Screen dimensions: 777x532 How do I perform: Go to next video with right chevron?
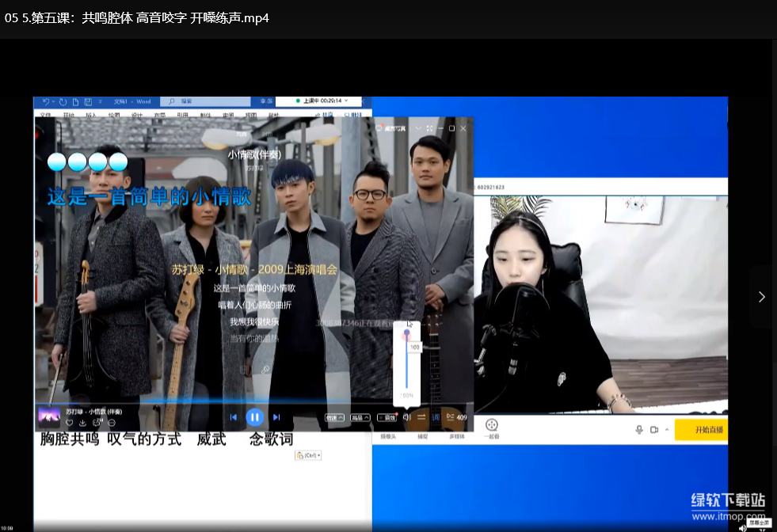762,297
